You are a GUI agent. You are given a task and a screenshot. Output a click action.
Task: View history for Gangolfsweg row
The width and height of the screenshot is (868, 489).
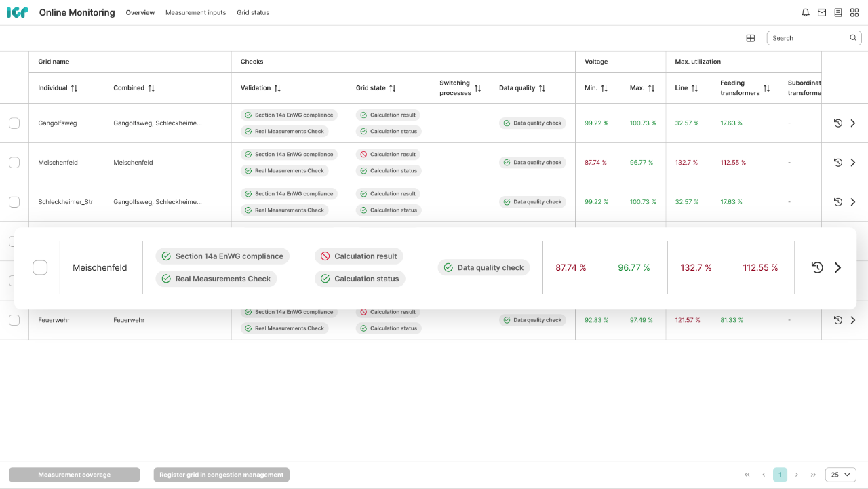(x=838, y=123)
